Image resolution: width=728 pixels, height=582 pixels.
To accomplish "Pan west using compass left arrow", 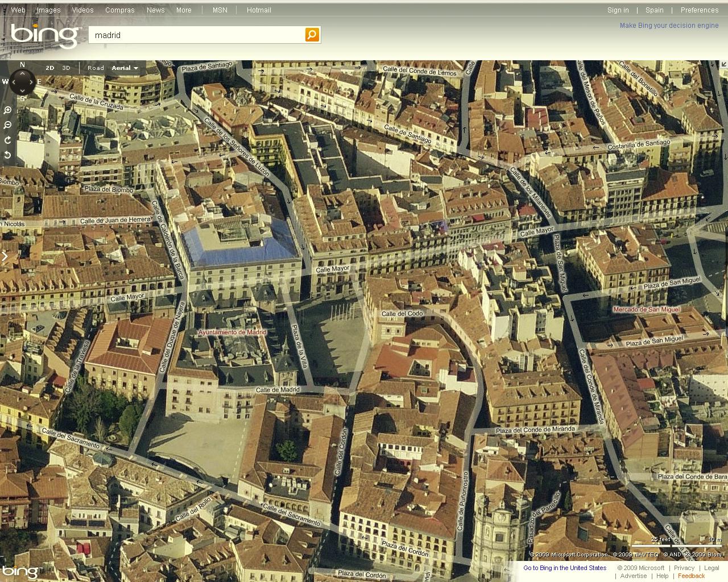I will point(14,82).
